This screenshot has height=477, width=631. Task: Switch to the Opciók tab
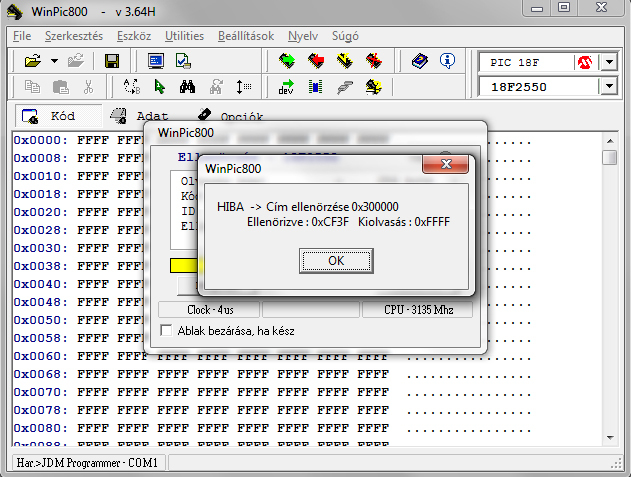coord(231,116)
